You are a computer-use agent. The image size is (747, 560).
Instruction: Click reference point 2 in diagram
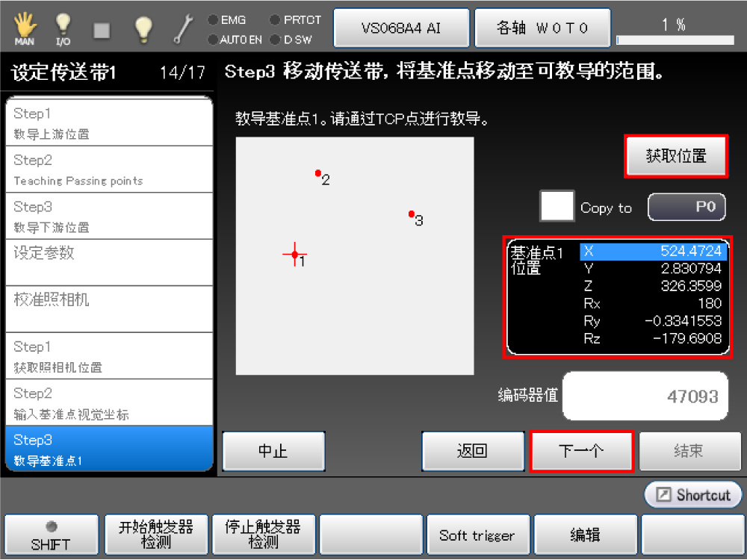pos(318,173)
